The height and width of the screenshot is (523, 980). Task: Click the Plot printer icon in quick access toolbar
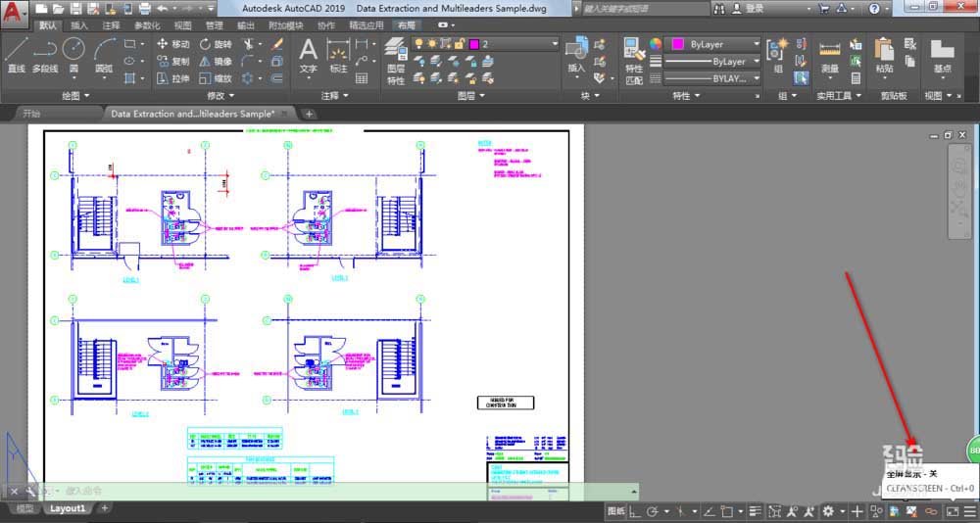click(144, 9)
